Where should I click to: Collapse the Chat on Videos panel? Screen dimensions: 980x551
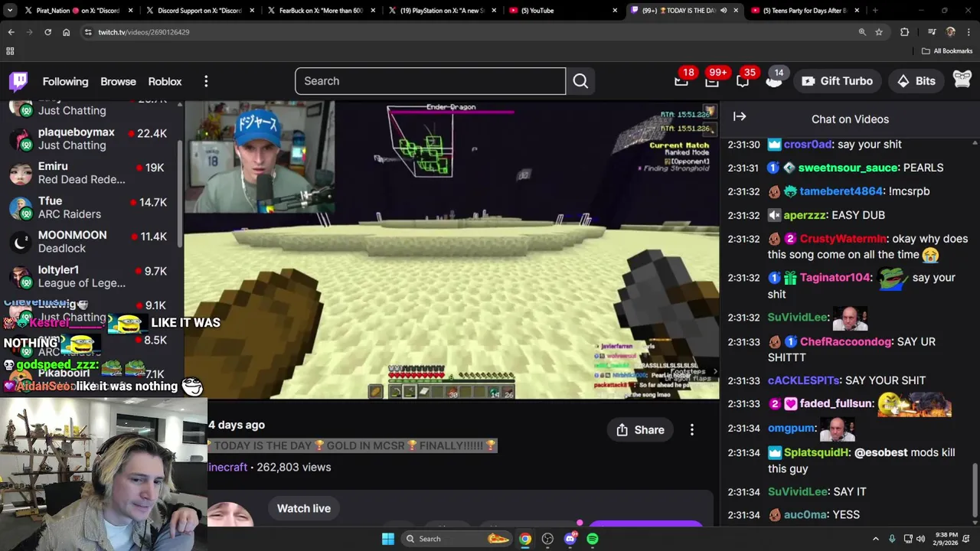(740, 117)
